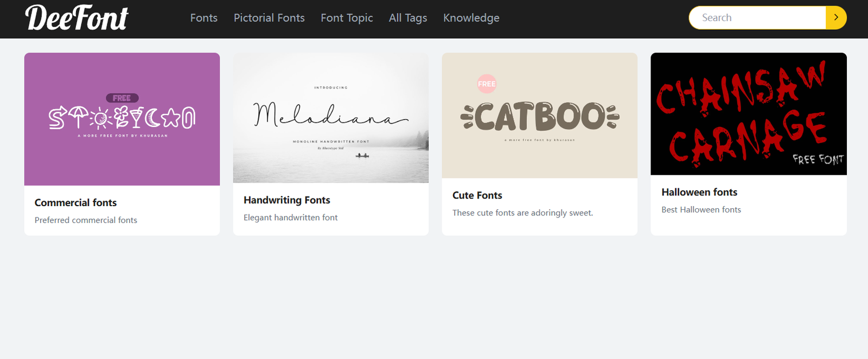The width and height of the screenshot is (868, 359).
Task: Click the Handwriting Fonts title link
Action: pos(286,200)
